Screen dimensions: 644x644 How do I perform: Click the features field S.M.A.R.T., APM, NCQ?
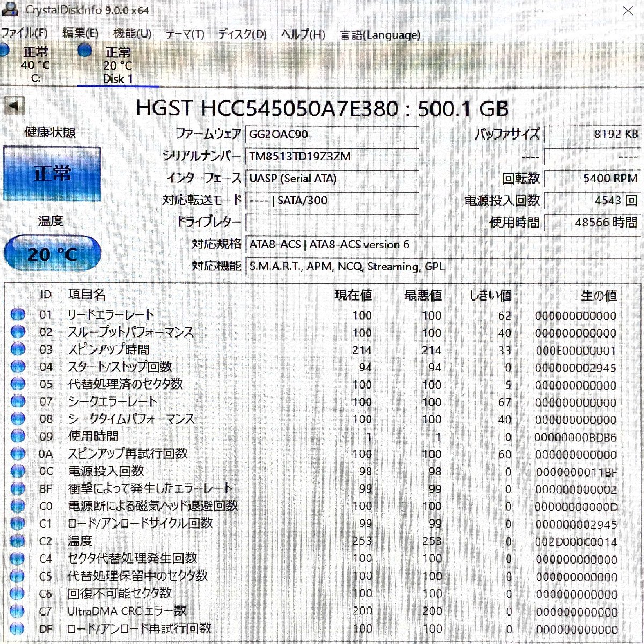click(443, 266)
